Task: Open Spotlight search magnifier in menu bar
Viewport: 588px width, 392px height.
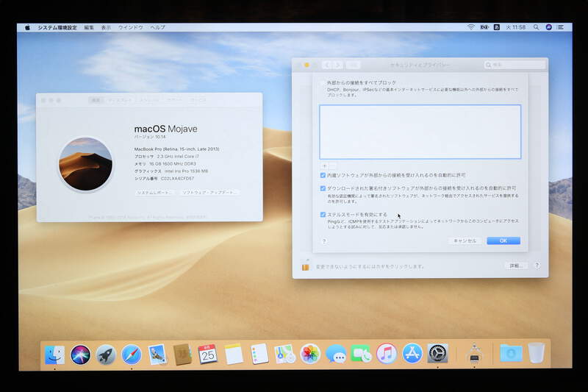Action: (x=537, y=27)
